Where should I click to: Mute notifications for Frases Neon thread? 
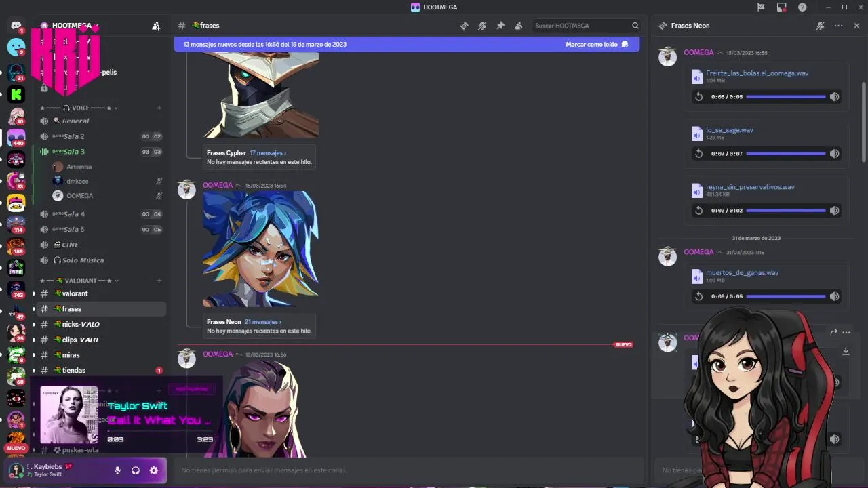[821, 26]
